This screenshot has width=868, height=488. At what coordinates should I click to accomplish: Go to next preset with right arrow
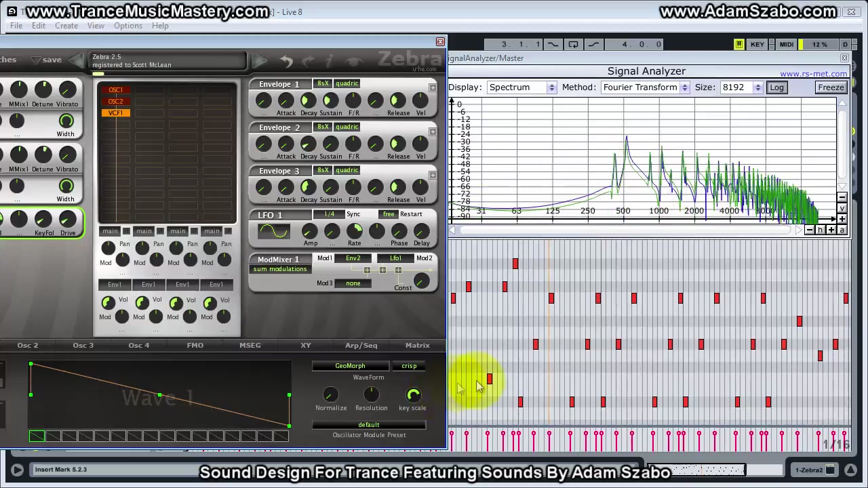pyautogui.click(x=259, y=61)
